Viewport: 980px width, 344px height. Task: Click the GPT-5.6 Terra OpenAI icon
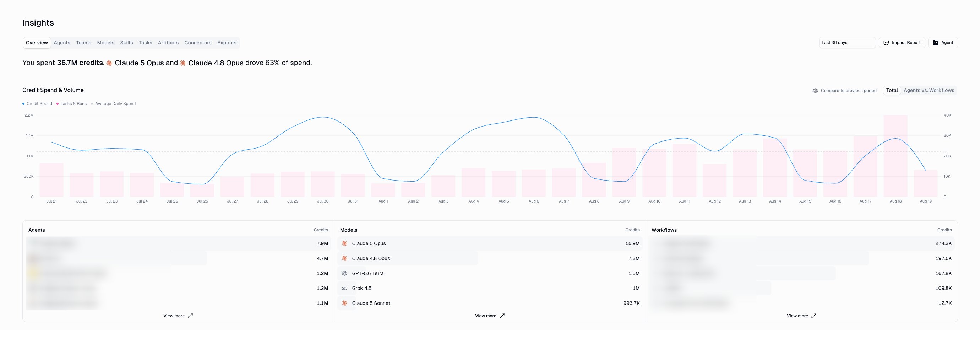(344, 273)
